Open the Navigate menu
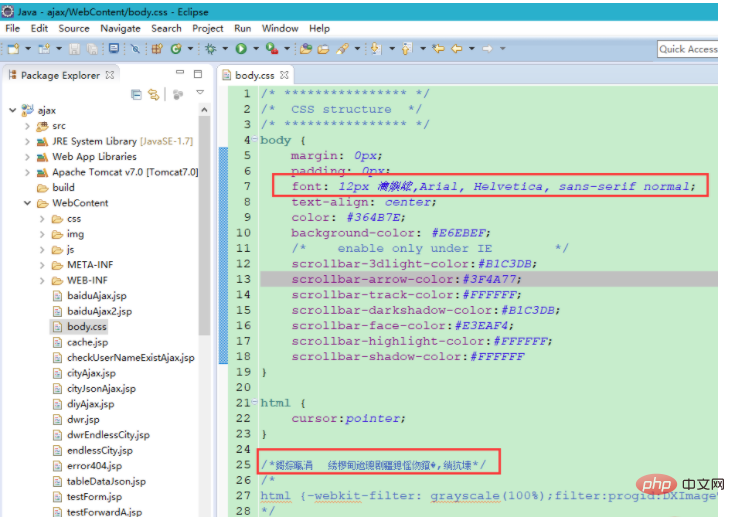 pos(120,28)
